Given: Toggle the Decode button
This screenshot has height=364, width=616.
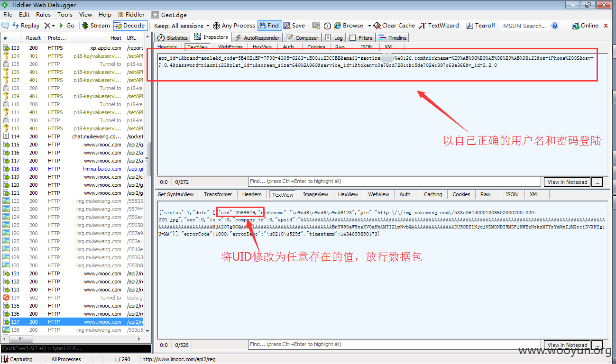Looking at the screenshot, I should (x=130, y=26).
